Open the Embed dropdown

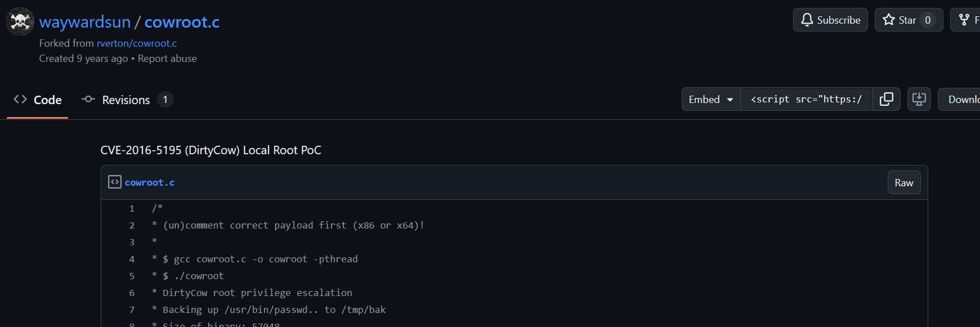click(x=711, y=99)
